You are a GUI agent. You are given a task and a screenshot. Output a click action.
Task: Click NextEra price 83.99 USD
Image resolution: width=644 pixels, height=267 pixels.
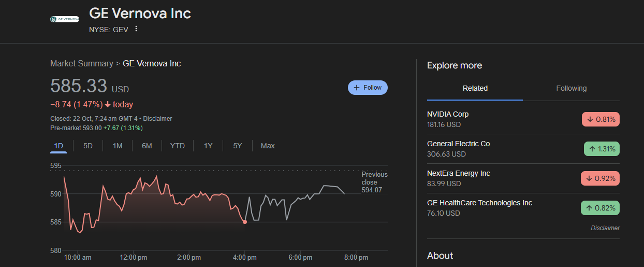coord(444,184)
